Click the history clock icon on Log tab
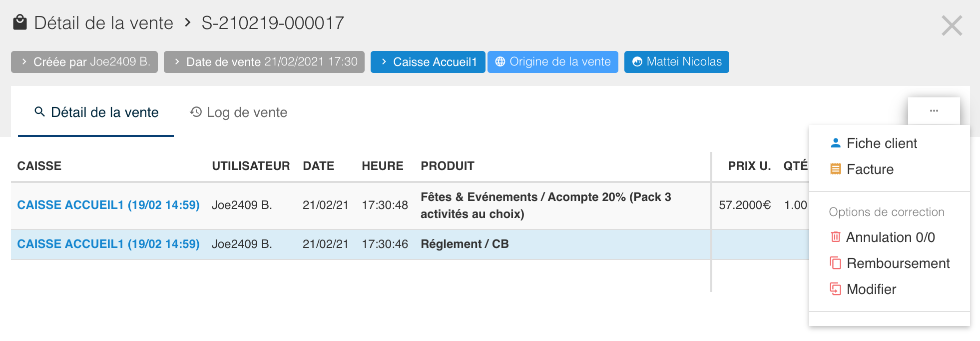 196,112
